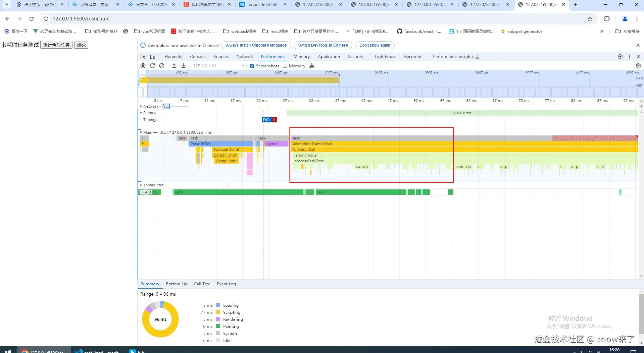Viewport: 644px width, 353px height.
Task: Click the reload-and-profile icon
Action: [152, 66]
